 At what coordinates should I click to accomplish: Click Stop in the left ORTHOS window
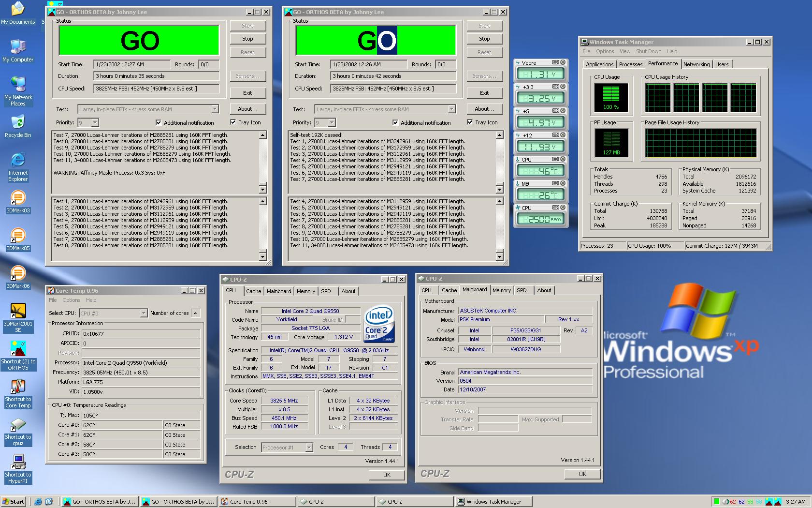pos(247,39)
